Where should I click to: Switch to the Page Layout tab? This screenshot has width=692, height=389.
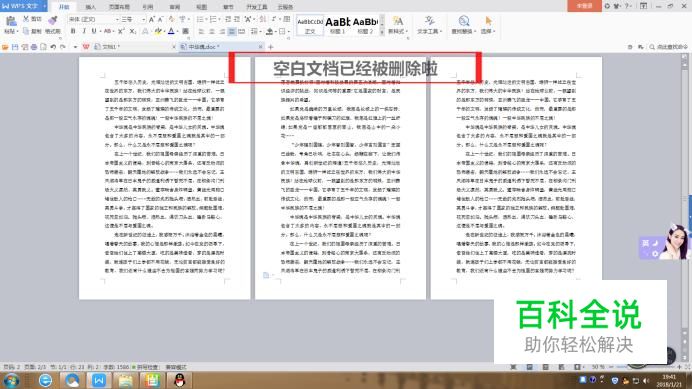[x=119, y=7]
